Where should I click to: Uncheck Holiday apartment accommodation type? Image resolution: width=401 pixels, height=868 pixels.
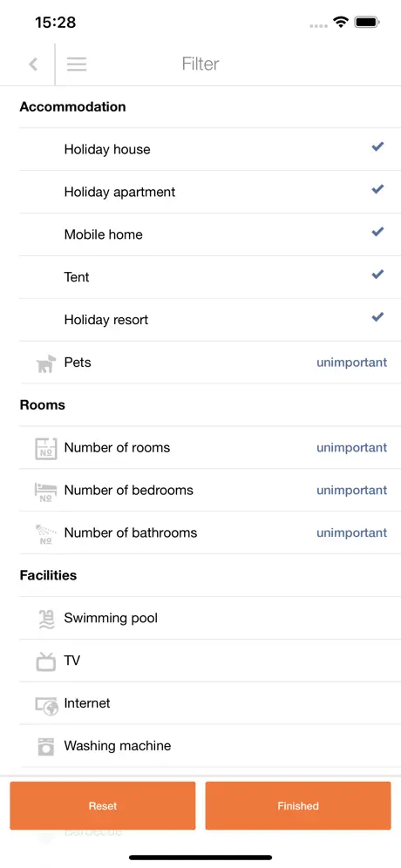coord(377,189)
